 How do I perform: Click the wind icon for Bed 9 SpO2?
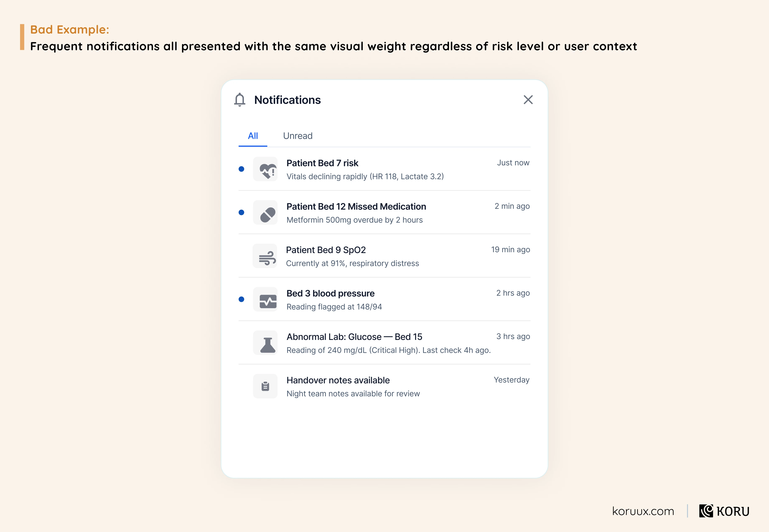[x=265, y=256]
